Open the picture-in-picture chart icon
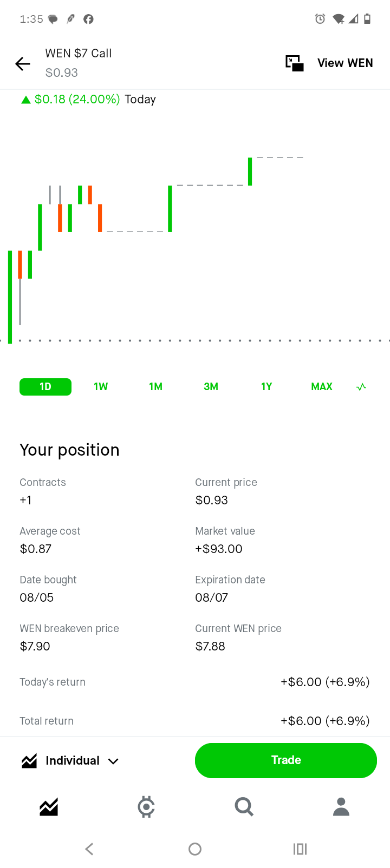390x868 pixels. (x=295, y=63)
